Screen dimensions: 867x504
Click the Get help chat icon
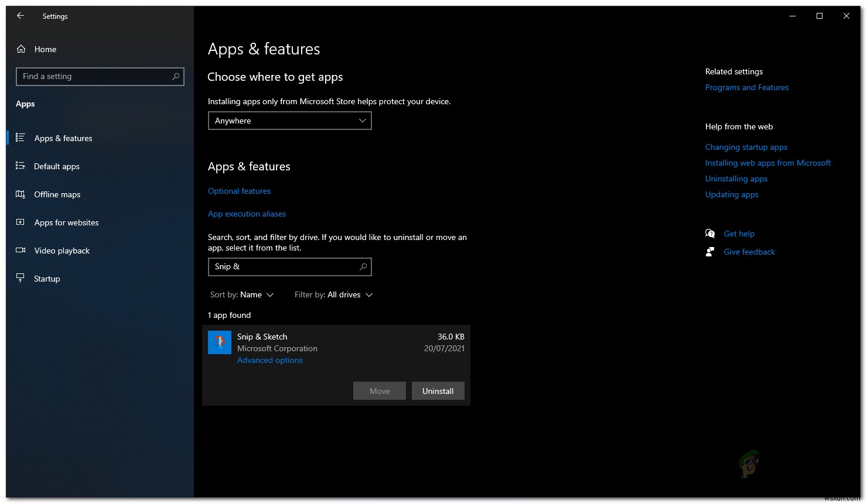pyautogui.click(x=710, y=234)
